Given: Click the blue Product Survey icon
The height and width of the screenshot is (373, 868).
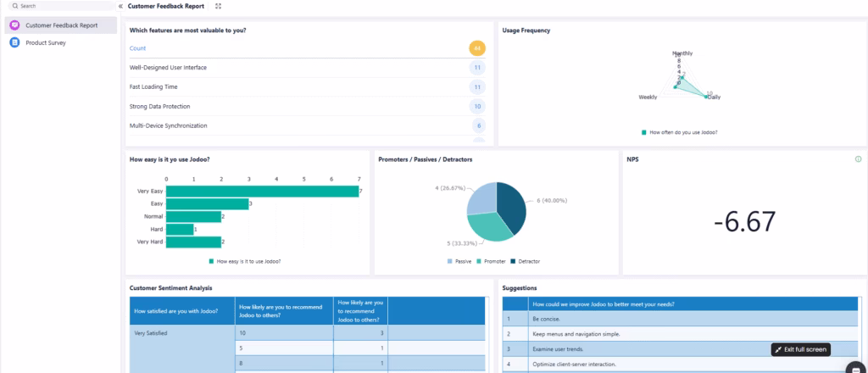Looking at the screenshot, I should coord(14,42).
